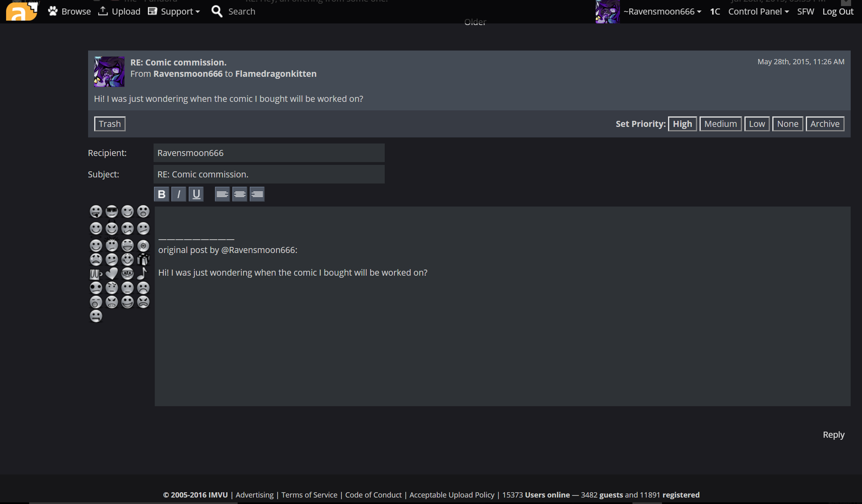Insert the CD disc emoticon

point(143,246)
